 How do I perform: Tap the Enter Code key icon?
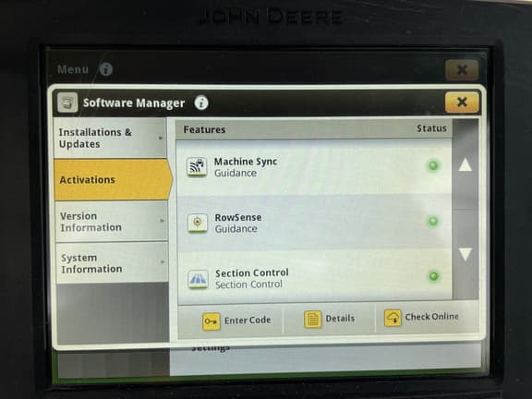click(212, 321)
